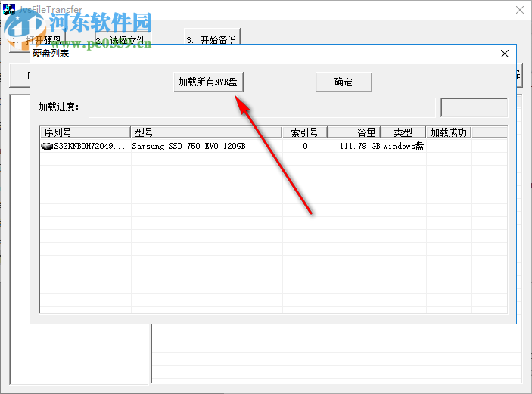Click the 加载所有NVR盘 button
Screen dimensions: 532x394
click(x=208, y=82)
